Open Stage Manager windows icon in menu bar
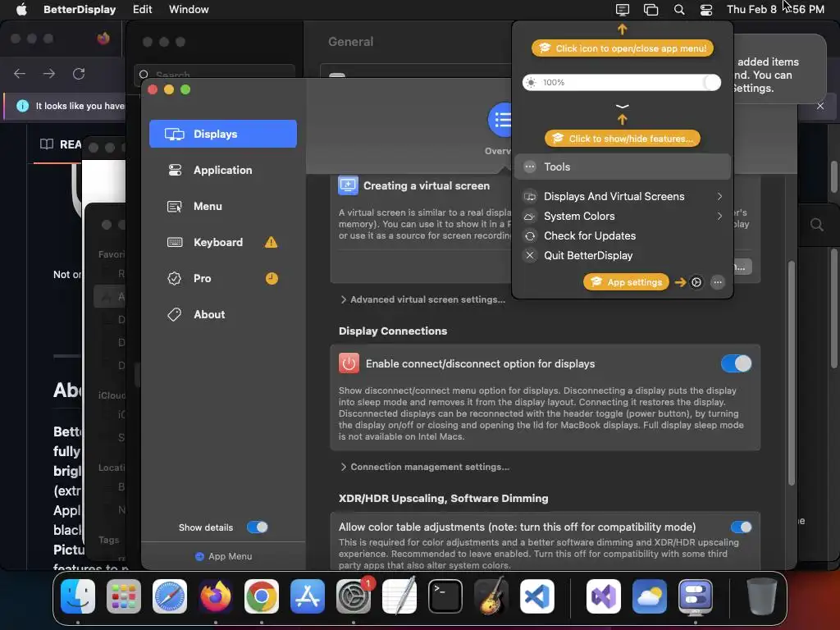The width and height of the screenshot is (840, 630). click(651, 10)
